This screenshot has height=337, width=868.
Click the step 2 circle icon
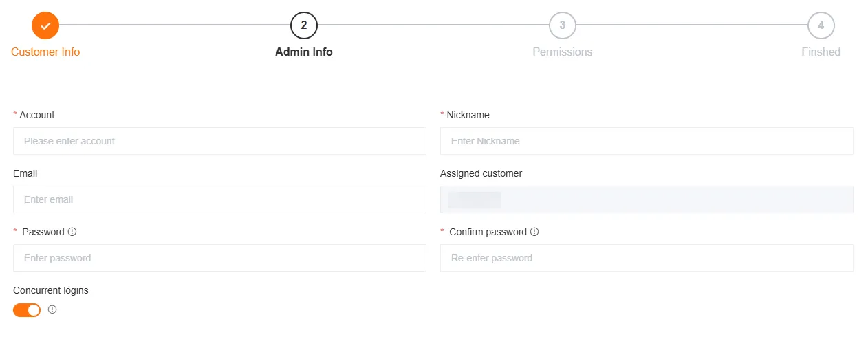click(304, 25)
